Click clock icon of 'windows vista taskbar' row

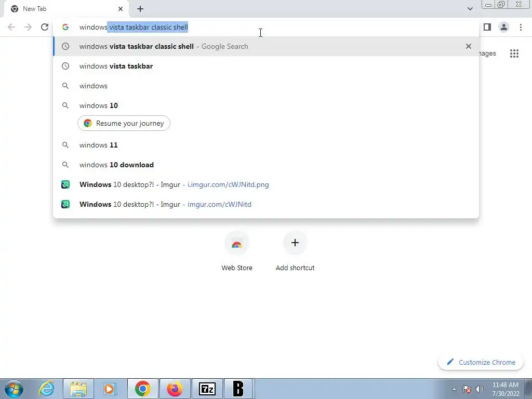click(x=65, y=66)
